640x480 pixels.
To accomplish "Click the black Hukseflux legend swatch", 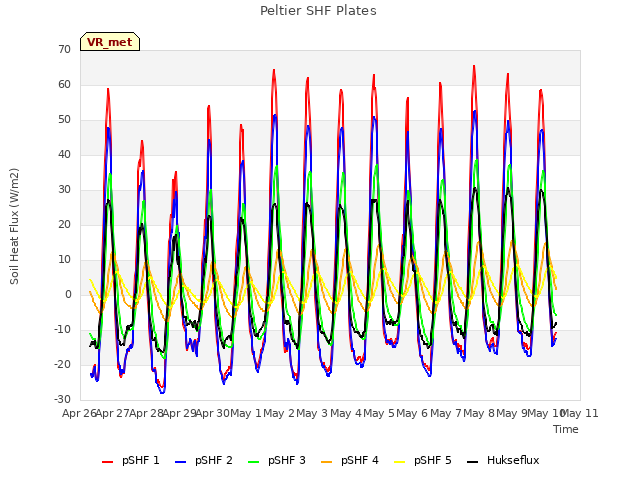I will (472, 462).
